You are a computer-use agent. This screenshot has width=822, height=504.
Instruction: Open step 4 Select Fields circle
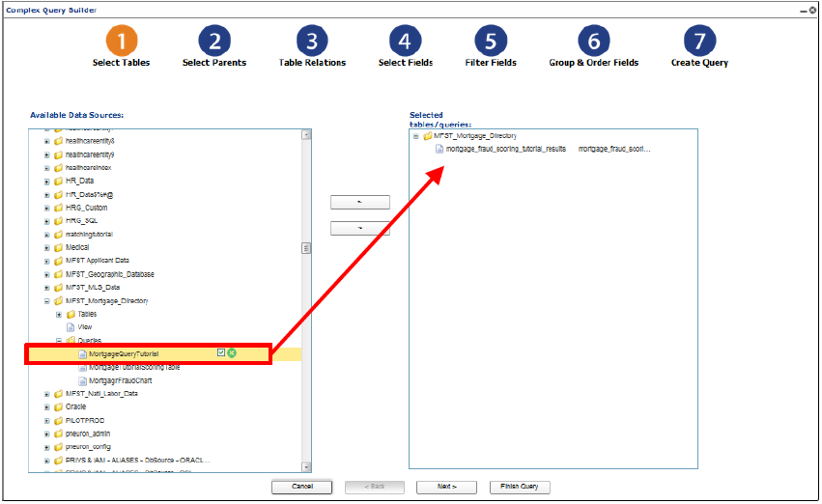click(x=405, y=41)
